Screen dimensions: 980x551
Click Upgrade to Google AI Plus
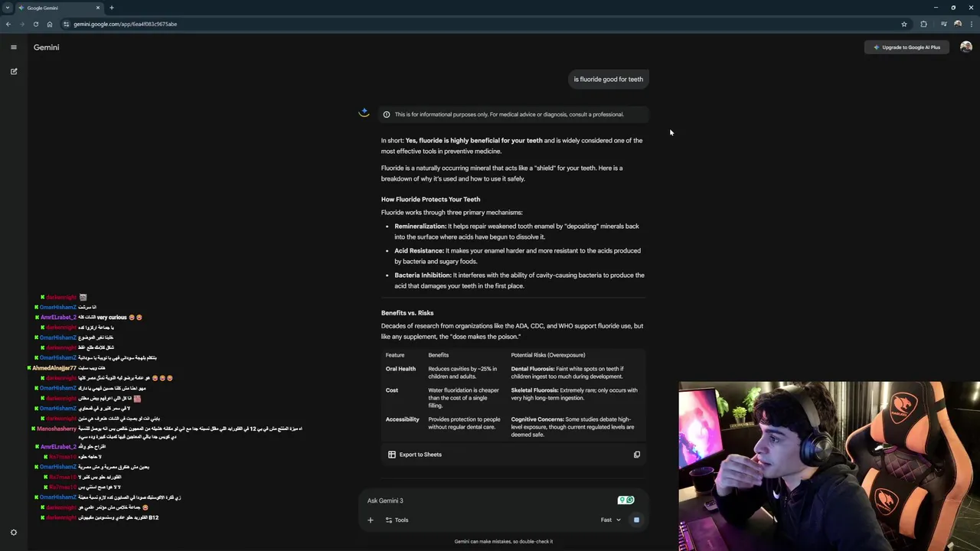pos(907,47)
